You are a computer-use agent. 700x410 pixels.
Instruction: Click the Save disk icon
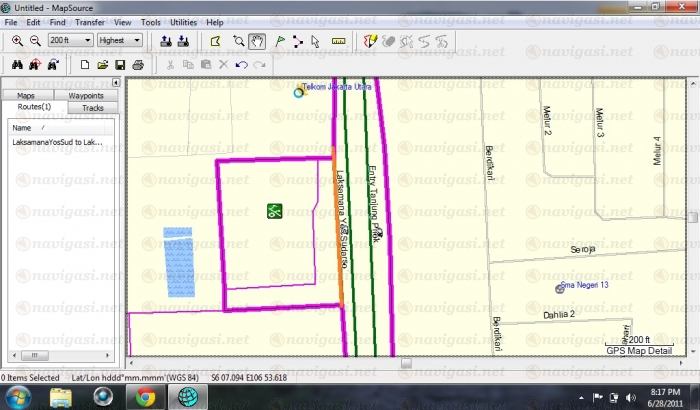tap(120, 65)
